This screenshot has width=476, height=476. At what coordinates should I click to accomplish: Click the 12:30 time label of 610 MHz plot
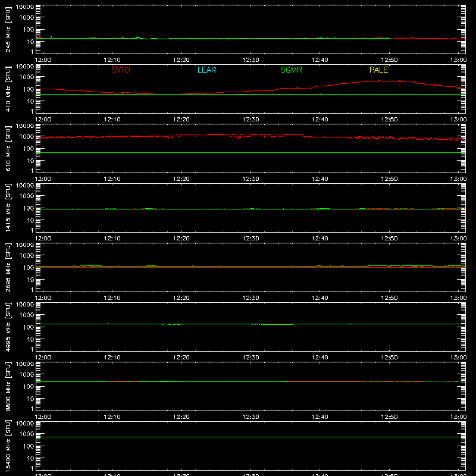[x=250, y=179]
